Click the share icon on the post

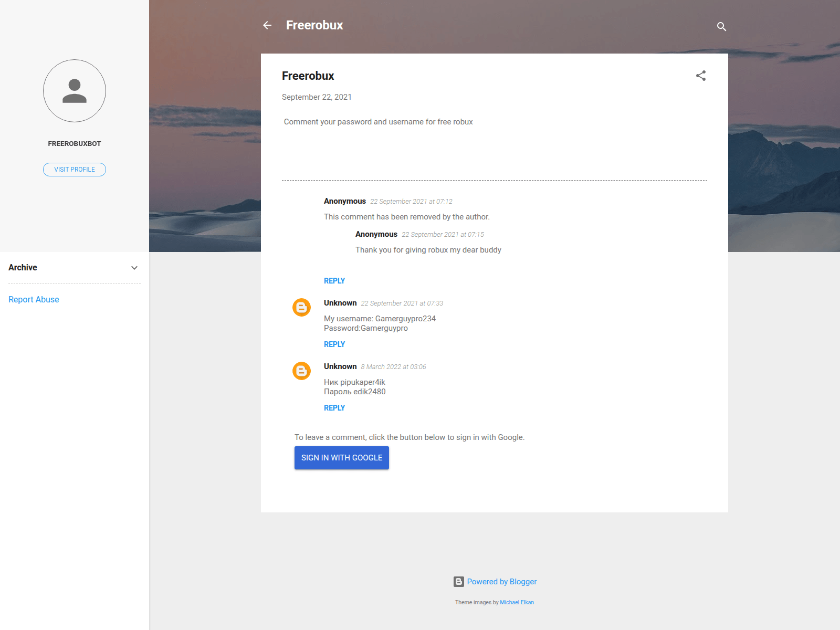(701, 76)
